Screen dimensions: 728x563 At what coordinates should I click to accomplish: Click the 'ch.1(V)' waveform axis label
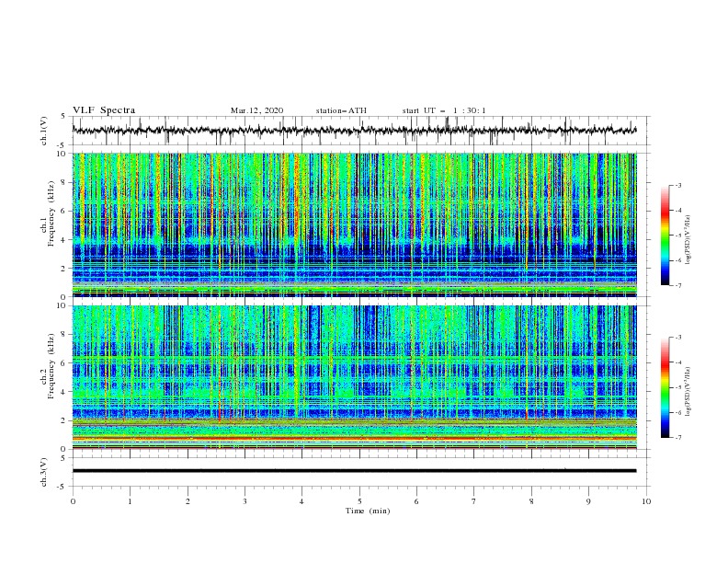pos(44,131)
